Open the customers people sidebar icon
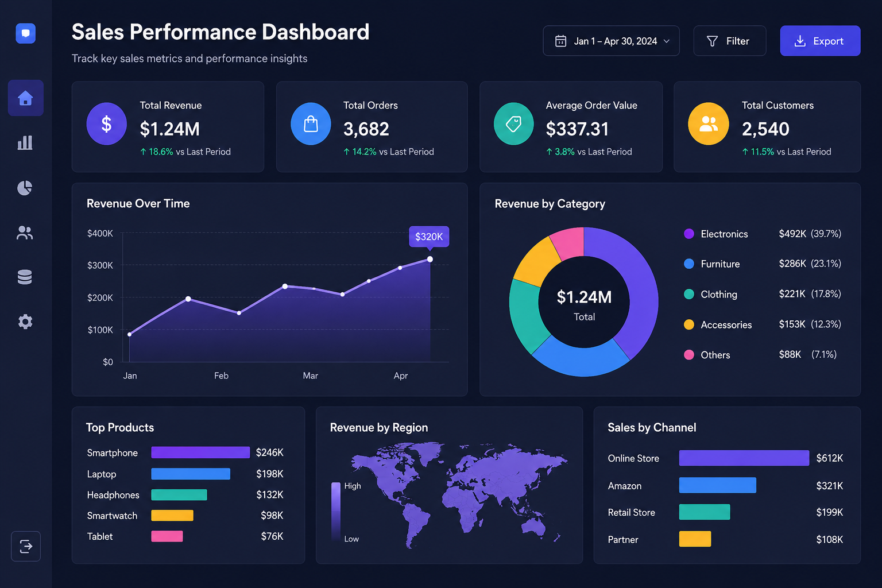This screenshot has width=882, height=588. [25, 233]
